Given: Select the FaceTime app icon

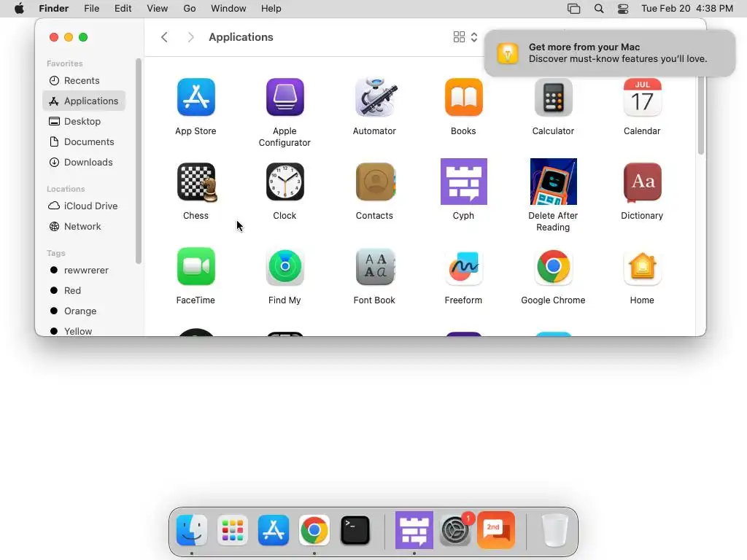Looking at the screenshot, I should pyautogui.click(x=196, y=266).
